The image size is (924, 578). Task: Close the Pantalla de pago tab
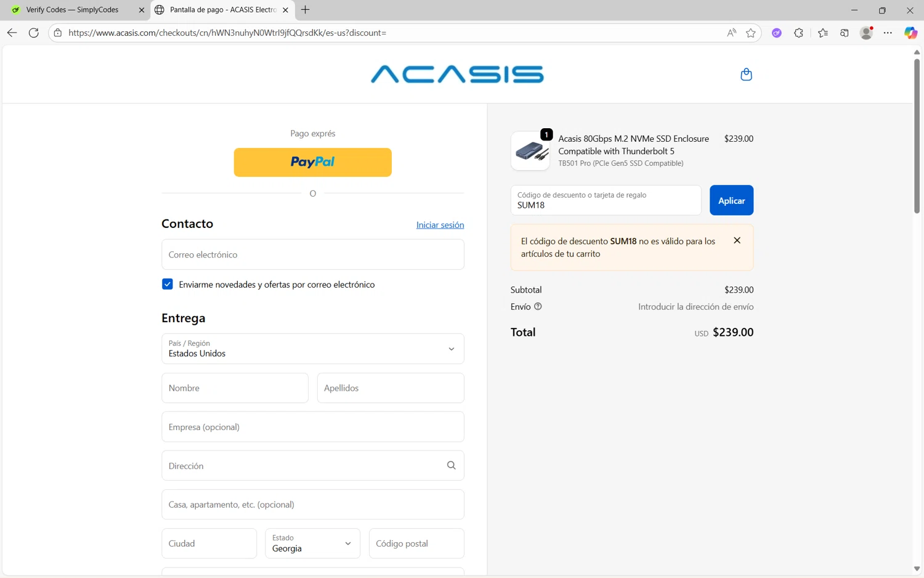[285, 10]
